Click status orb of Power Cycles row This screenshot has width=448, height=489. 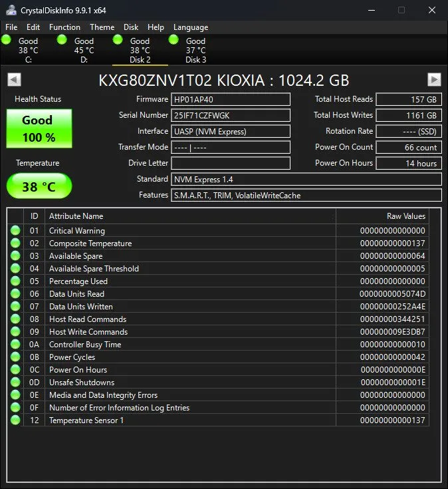tap(15, 357)
